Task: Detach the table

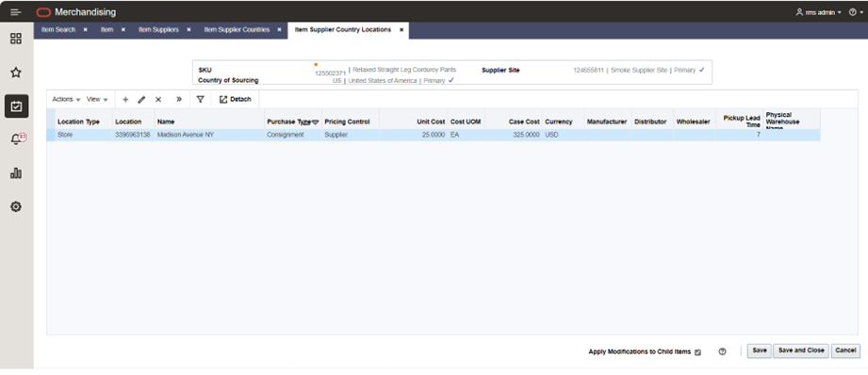Action: click(236, 100)
